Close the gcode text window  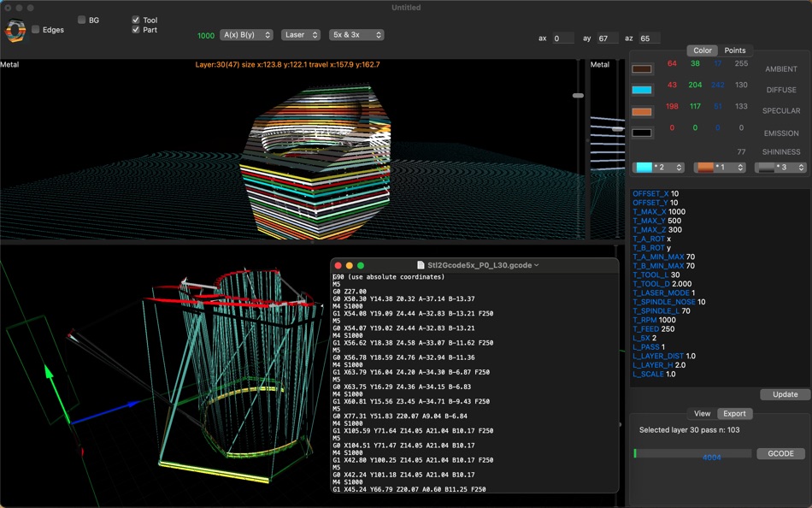tap(338, 265)
